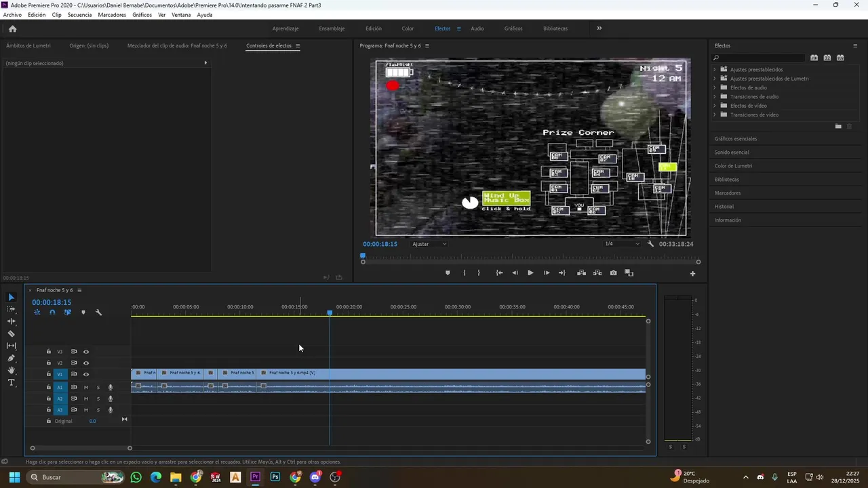This screenshot has width=868, height=488.
Task: Hide track V1 with eye icon
Action: (86, 374)
